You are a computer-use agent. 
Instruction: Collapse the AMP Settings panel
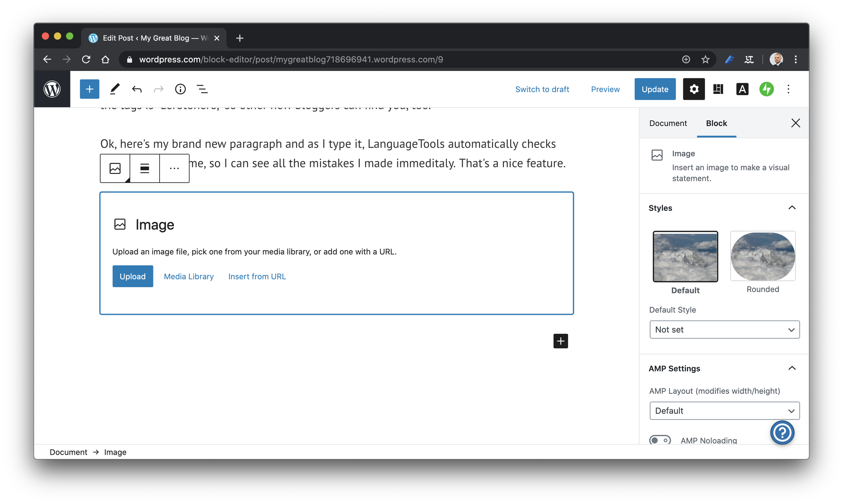[x=792, y=369]
